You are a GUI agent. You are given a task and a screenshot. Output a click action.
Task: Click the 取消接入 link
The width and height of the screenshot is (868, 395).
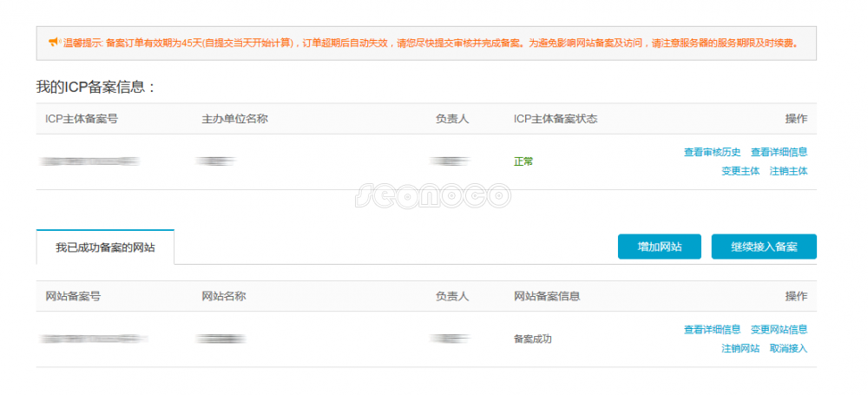point(788,348)
